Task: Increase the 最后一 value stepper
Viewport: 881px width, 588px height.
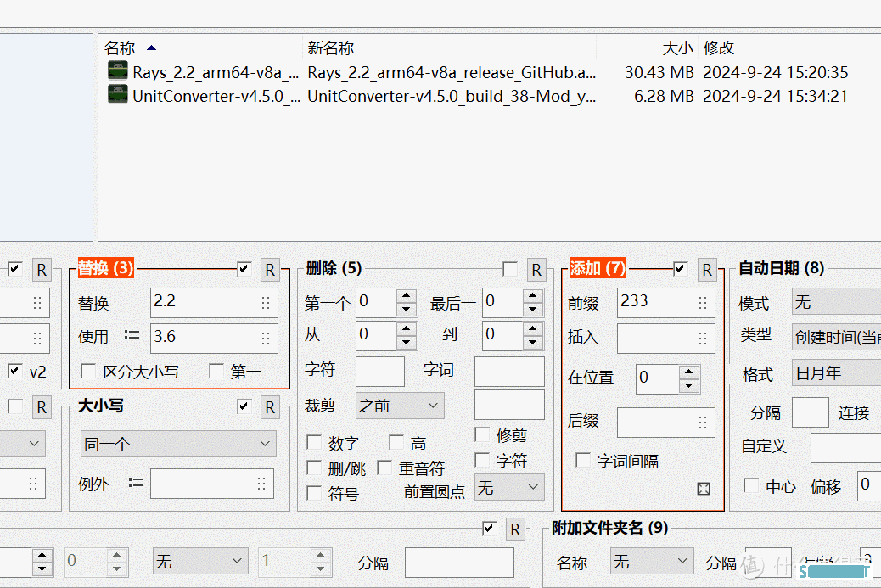Action: 533,295
